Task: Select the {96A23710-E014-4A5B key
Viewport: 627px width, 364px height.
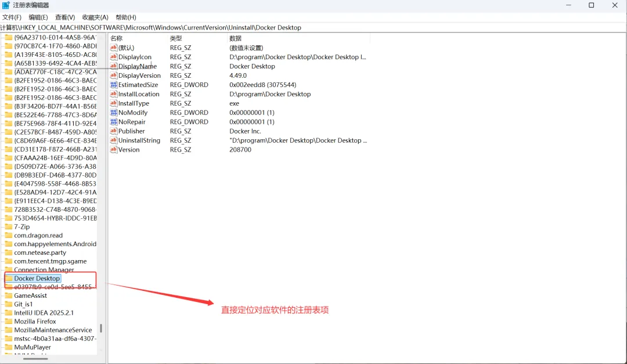Action: point(55,37)
